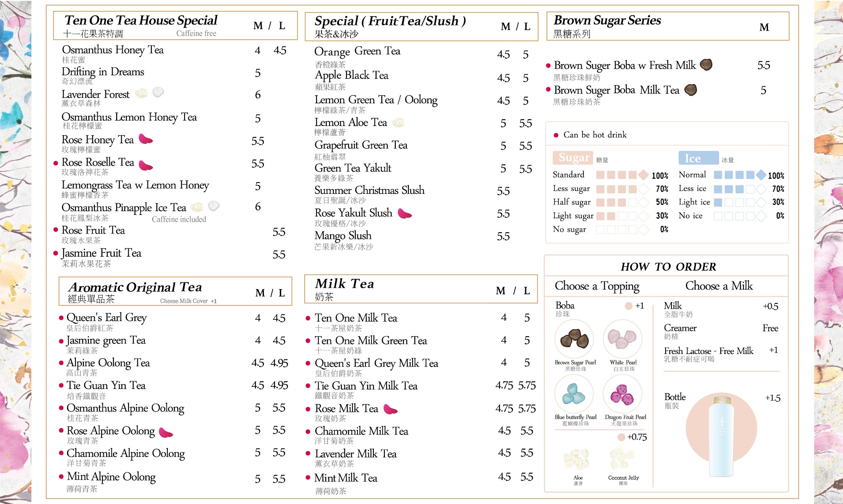Choose the Blue butterfly Pearl topping image
This screenshot has width=843, height=504.
(x=574, y=394)
